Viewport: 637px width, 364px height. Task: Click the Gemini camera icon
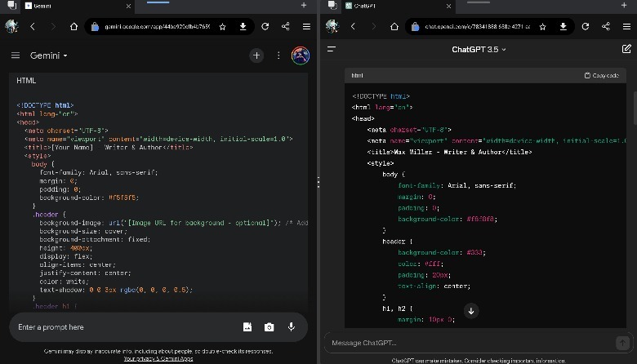(x=269, y=327)
